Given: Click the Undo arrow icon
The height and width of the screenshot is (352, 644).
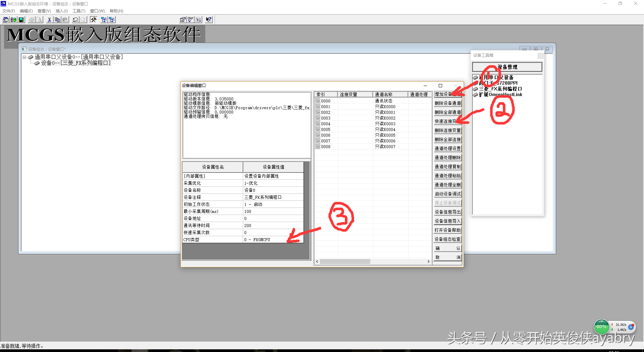Looking at the screenshot, I should tap(75, 20).
